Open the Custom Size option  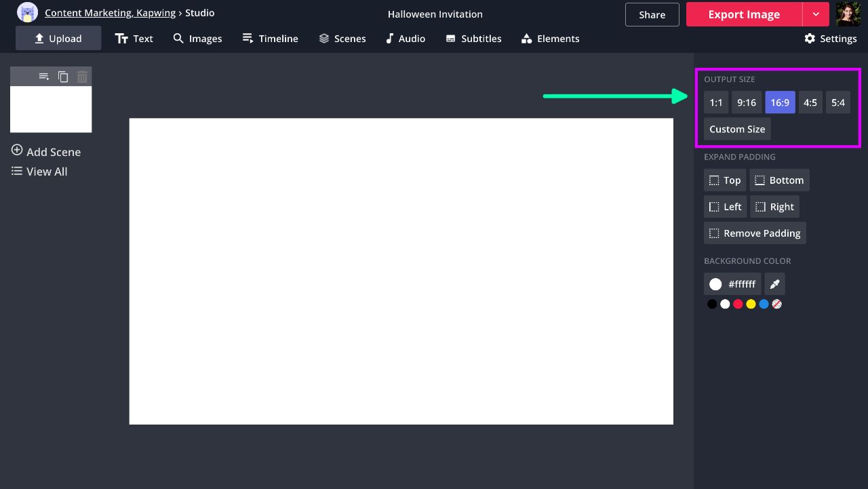(737, 129)
